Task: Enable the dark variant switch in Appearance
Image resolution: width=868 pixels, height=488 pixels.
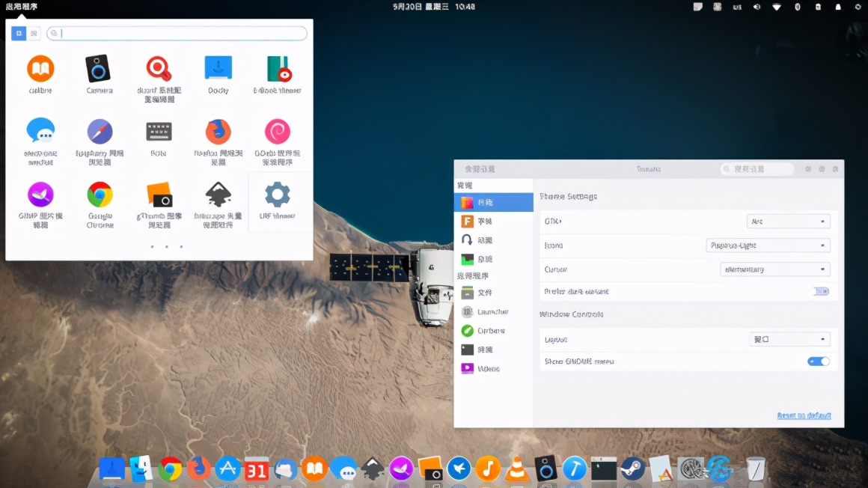Action: [x=819, y=292]
